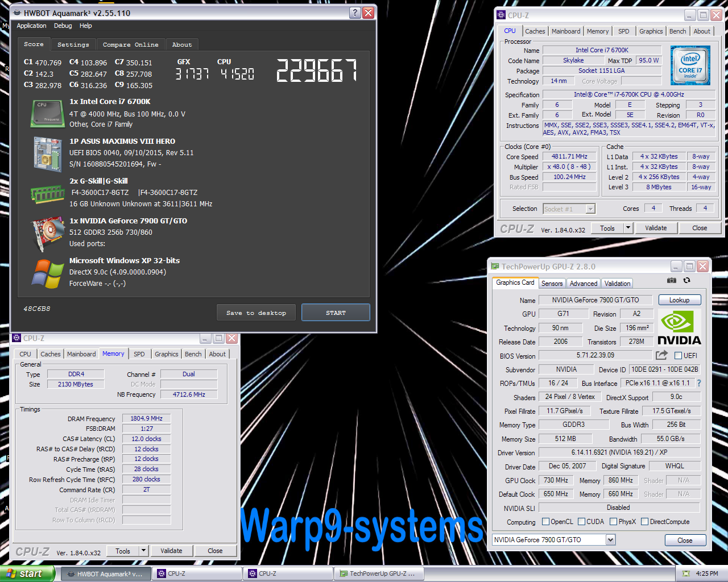Click the system tray battery icon
Image resolution: width=728 pixels, height=582 pixels.
[x=685, y=573]
